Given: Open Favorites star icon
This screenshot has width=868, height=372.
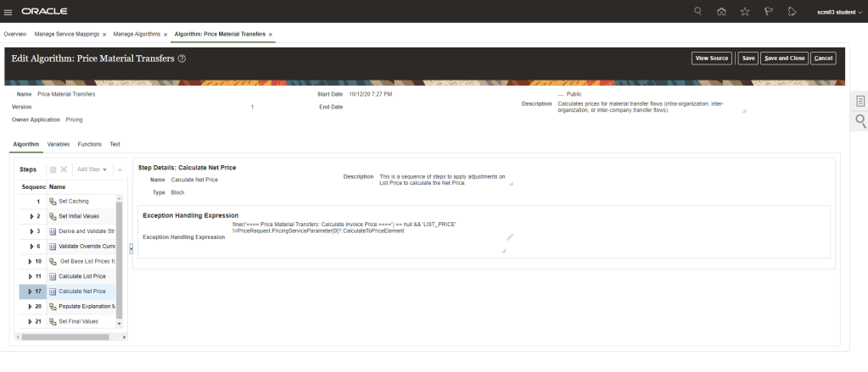Looking at the screenshot, I should click(745, 12).
